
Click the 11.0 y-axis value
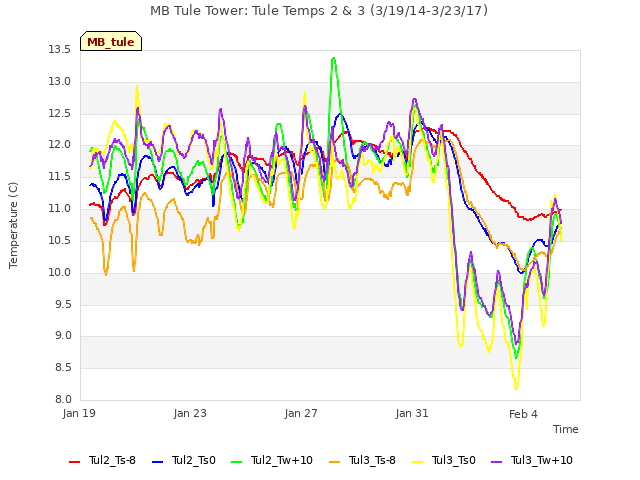[60, 209]
